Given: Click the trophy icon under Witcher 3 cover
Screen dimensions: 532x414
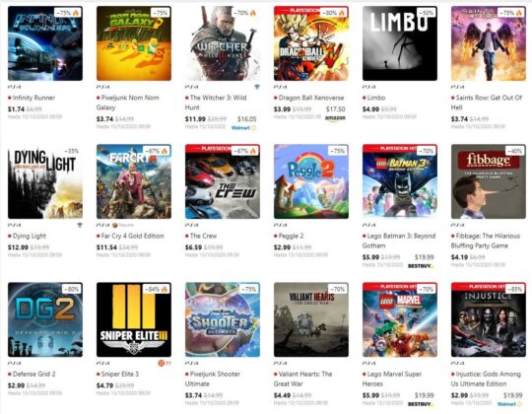Looking at the screenshot, I should point(257,87).
